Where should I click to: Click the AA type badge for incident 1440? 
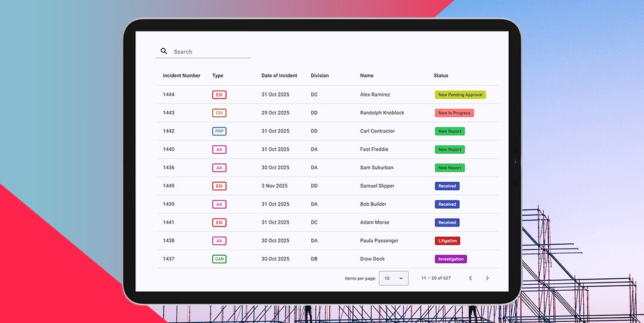point(219,150)
